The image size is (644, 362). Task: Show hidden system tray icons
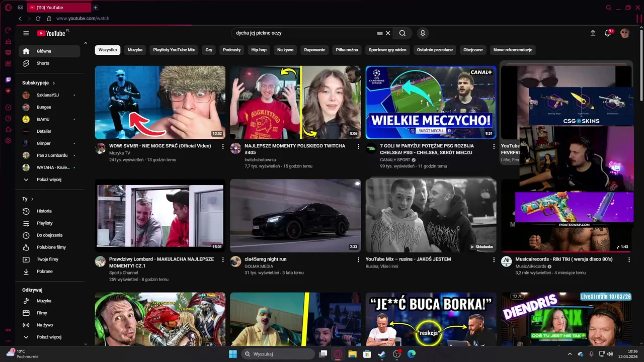point(570,354)
